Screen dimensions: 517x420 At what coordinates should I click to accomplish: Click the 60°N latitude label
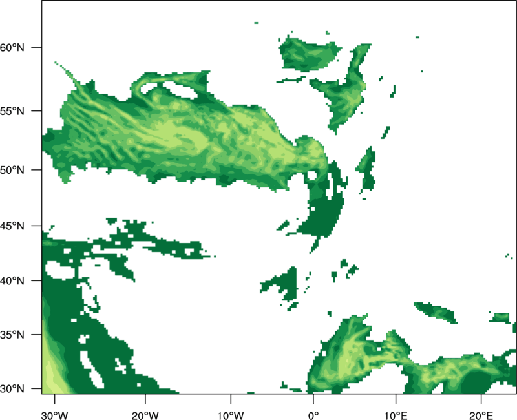pos(12,47)
